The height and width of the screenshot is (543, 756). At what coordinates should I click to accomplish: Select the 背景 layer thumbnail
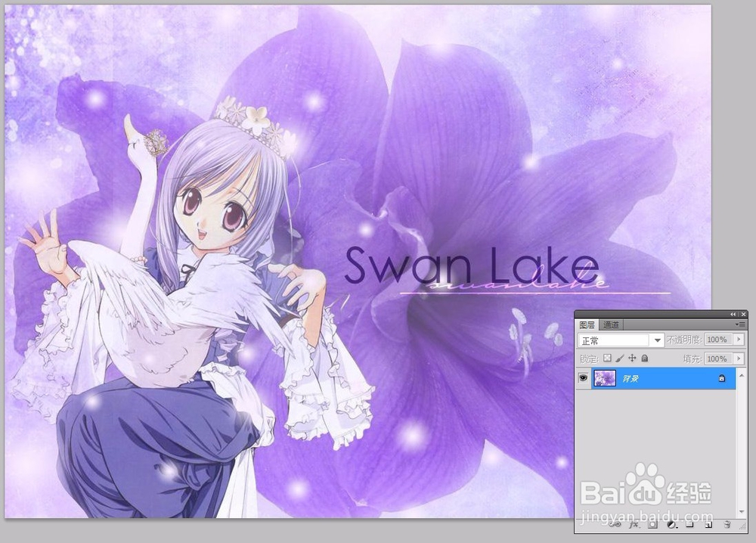click(605, 378)
